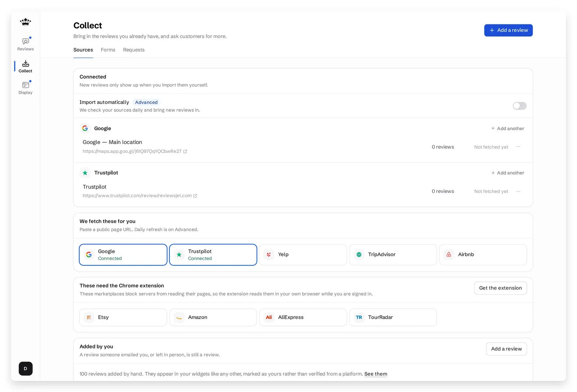Viewport: 577px width, 392px height.
Task: Click '0 reviews' in the Trustpilot row
Action: coord(443,191)
